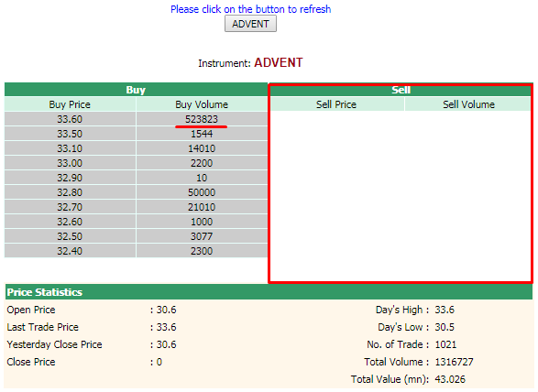Click the Yesterday Close Price value 30.6

click(x=167, y=344)
